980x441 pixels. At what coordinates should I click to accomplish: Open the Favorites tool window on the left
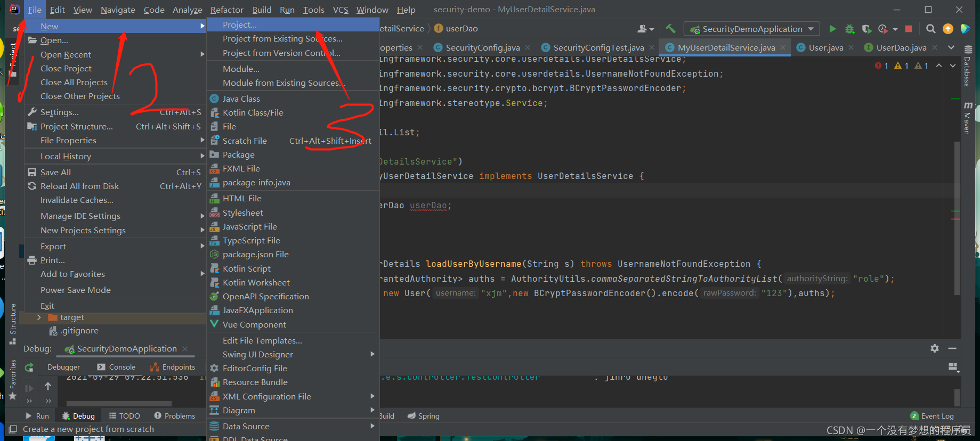point(13,379)
